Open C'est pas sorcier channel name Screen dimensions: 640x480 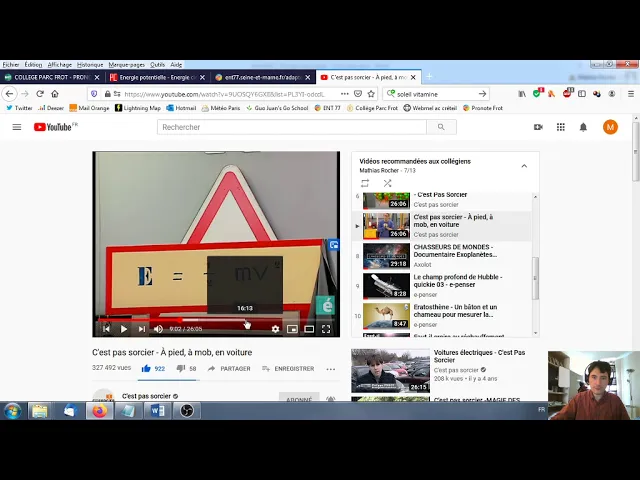[x=146, y=396]
